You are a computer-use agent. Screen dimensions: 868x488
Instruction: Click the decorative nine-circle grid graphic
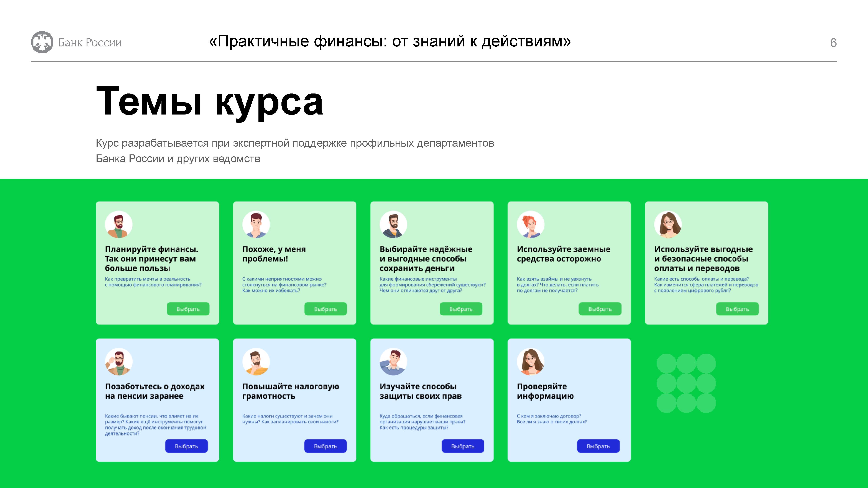click(686, 383)
